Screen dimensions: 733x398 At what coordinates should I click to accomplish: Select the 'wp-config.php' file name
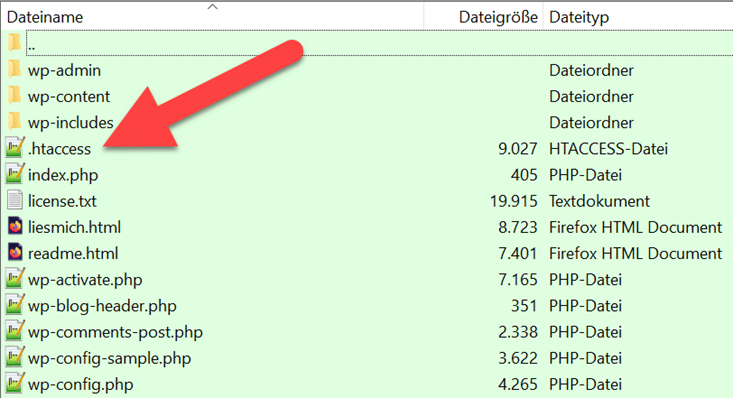pos(80,384)
